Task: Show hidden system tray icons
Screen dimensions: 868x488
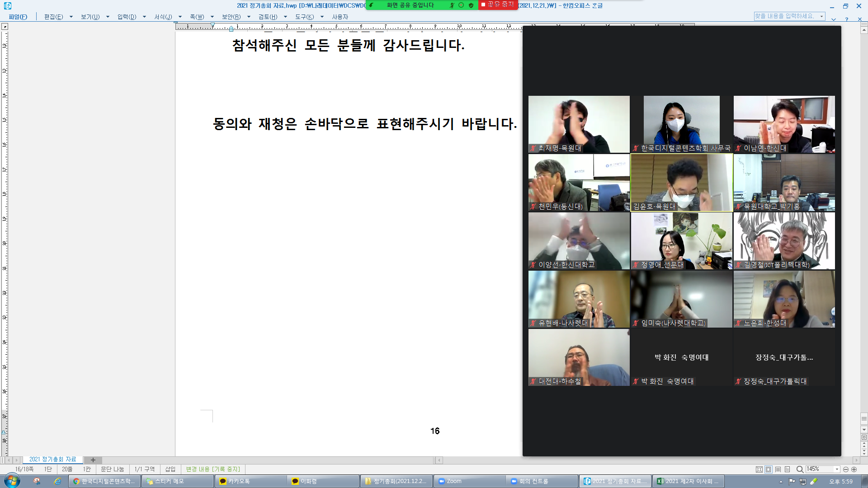Action: point(781,482)
